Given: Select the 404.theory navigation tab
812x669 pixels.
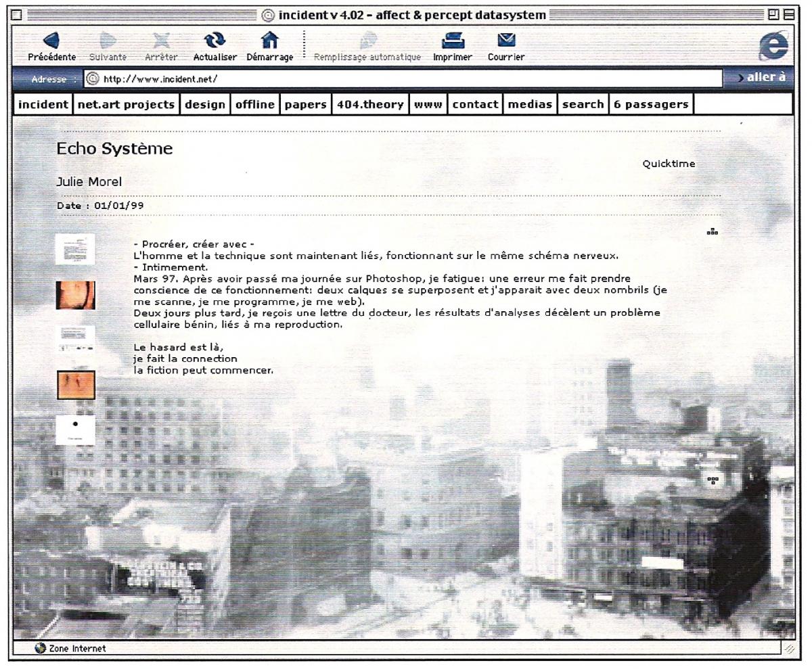Looking at the screenshot, I should [x=370, y=104].
